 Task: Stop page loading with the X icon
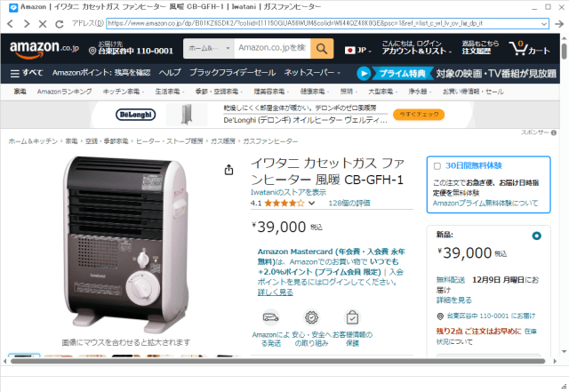pyautogui.click(x=43, y=24)
